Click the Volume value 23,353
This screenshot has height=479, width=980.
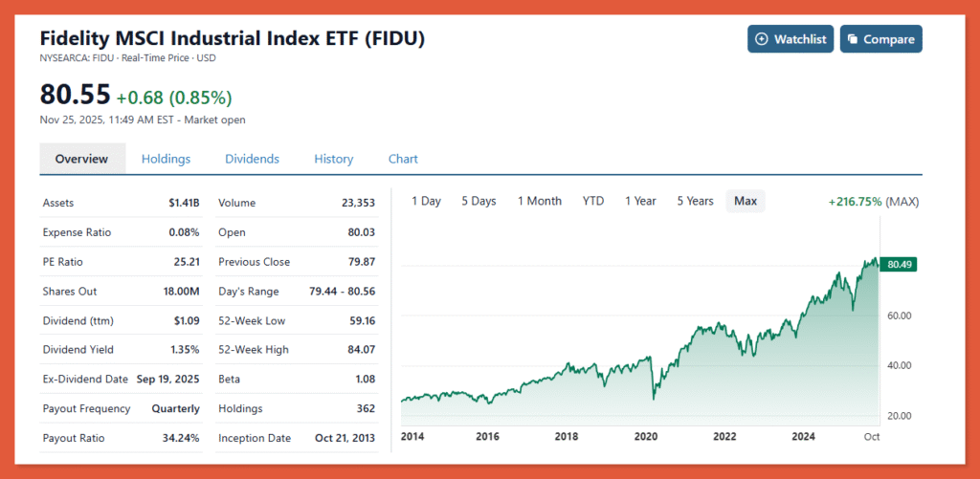(x=358, y=203)
